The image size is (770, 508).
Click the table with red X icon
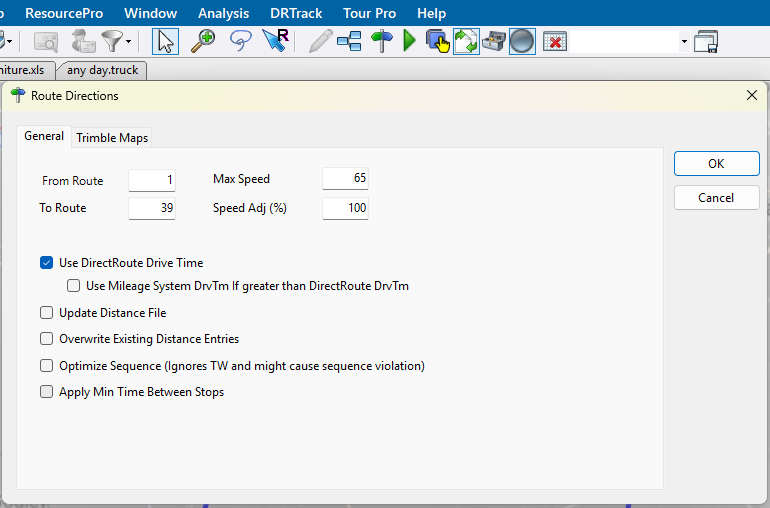555,41
